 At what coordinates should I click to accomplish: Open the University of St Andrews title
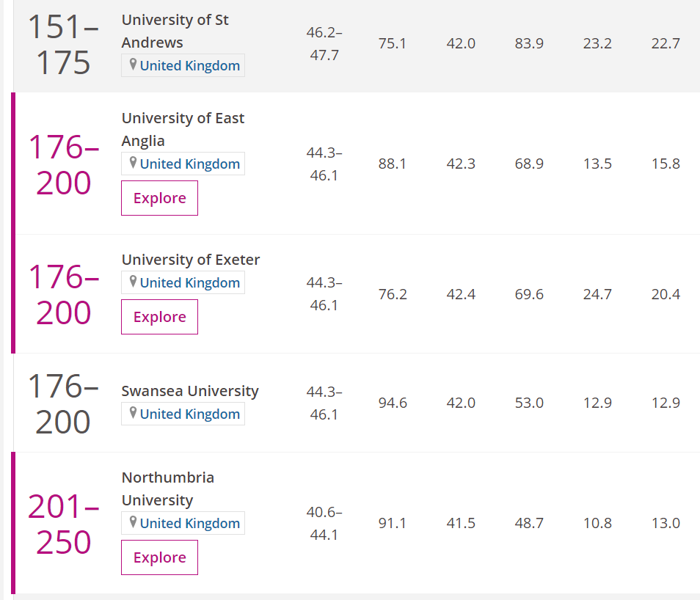(175, 32)
